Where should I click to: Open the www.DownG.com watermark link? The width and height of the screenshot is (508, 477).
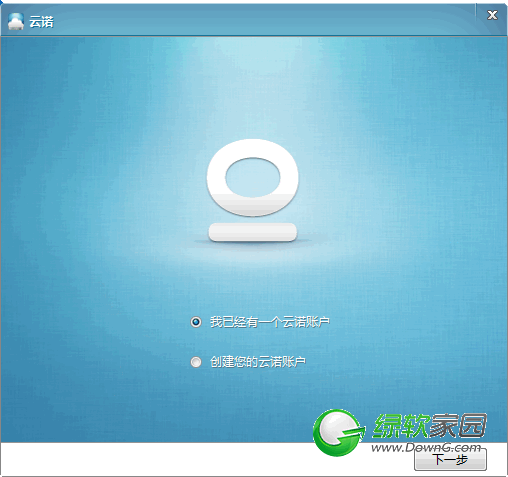[426, 447]
